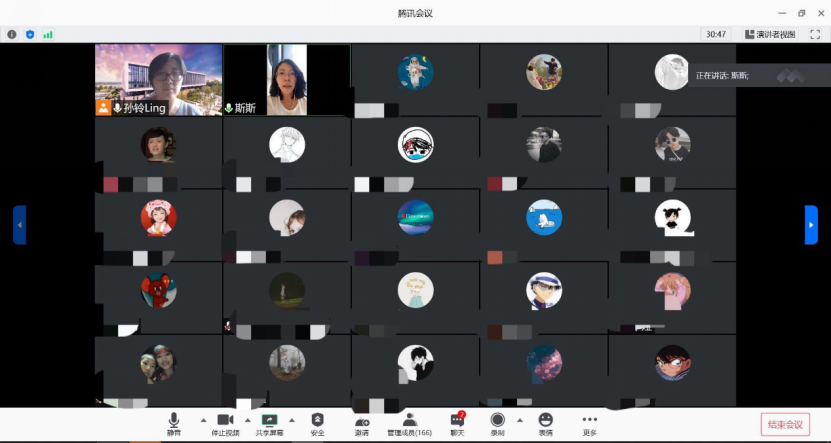The height and width of the screenshot is (443, 831).
Task: Click the red End Meeting button
Action: [785, 424]
